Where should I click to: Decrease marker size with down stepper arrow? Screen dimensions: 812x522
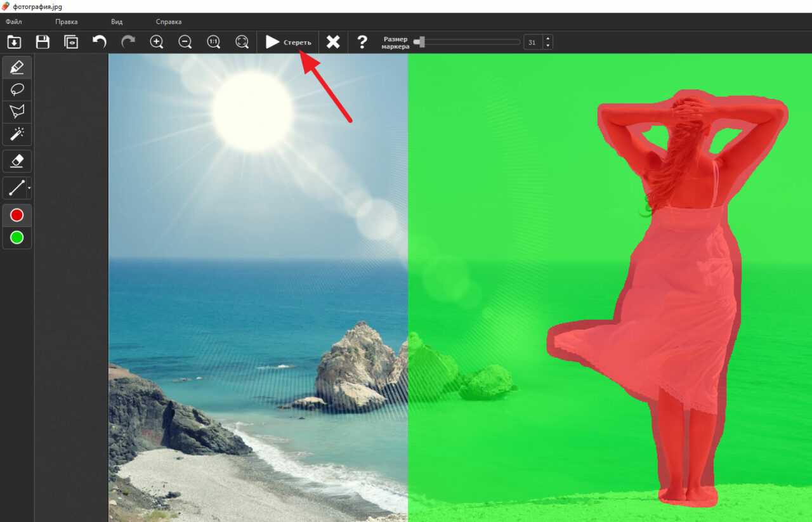tap(547, 46)
